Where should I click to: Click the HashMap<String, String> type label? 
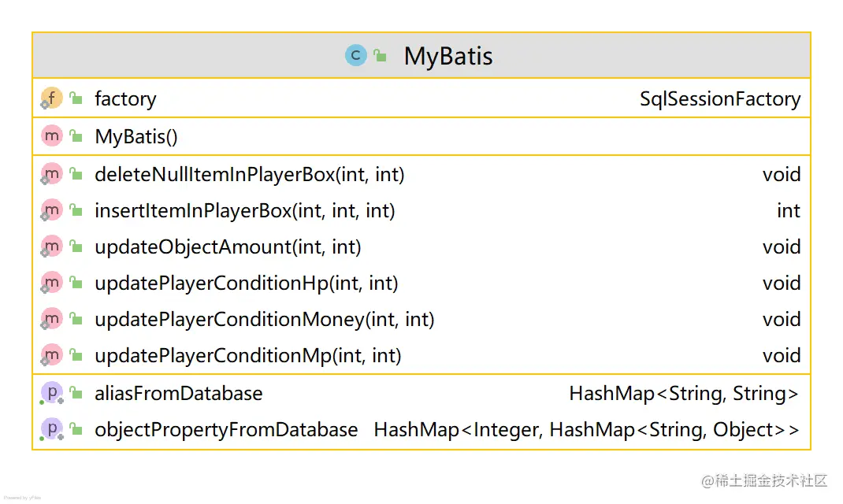click(x=684, y=394)
